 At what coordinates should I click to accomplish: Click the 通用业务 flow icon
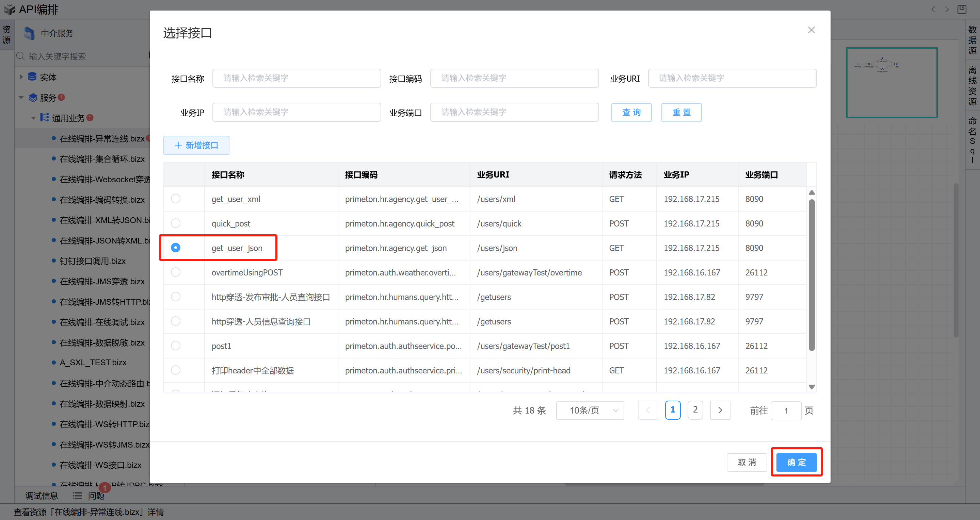point(45,118)
